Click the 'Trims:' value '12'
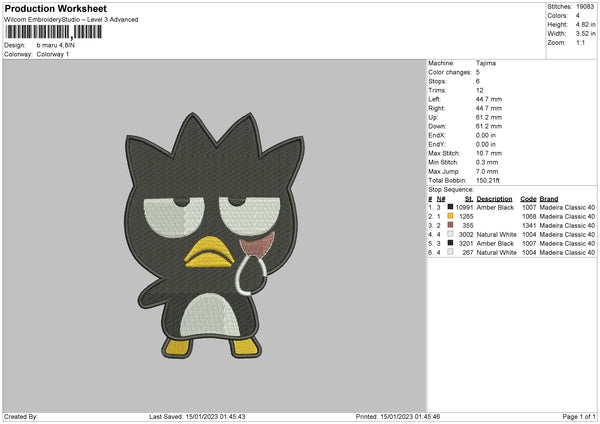This screenshot has width=600, height=424. [479, 90]
